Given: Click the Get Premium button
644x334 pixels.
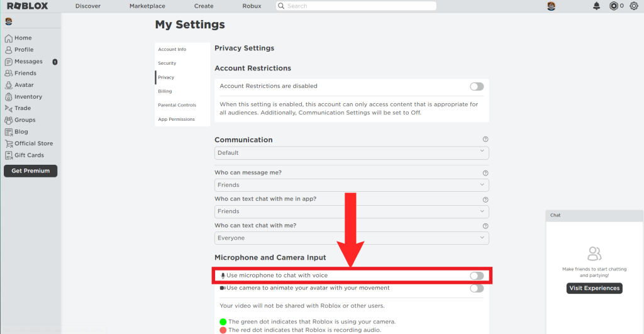Looking at the screenshot, I should pyautogui.click(x=30, y=171).
